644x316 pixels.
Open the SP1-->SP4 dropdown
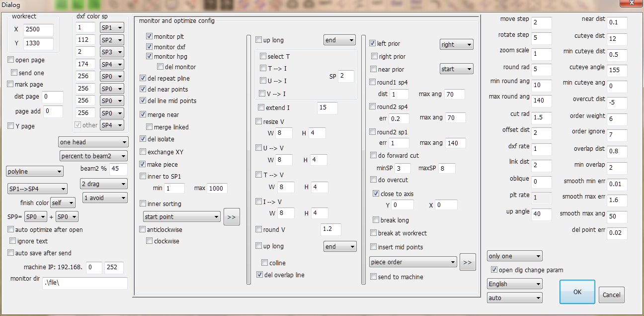point(38,189)
